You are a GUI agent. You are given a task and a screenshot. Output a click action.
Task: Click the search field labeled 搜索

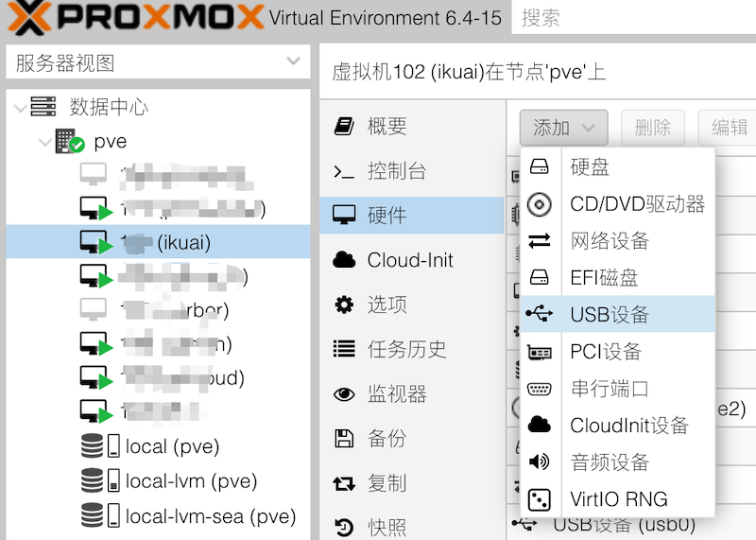click(x=633, y=17)
